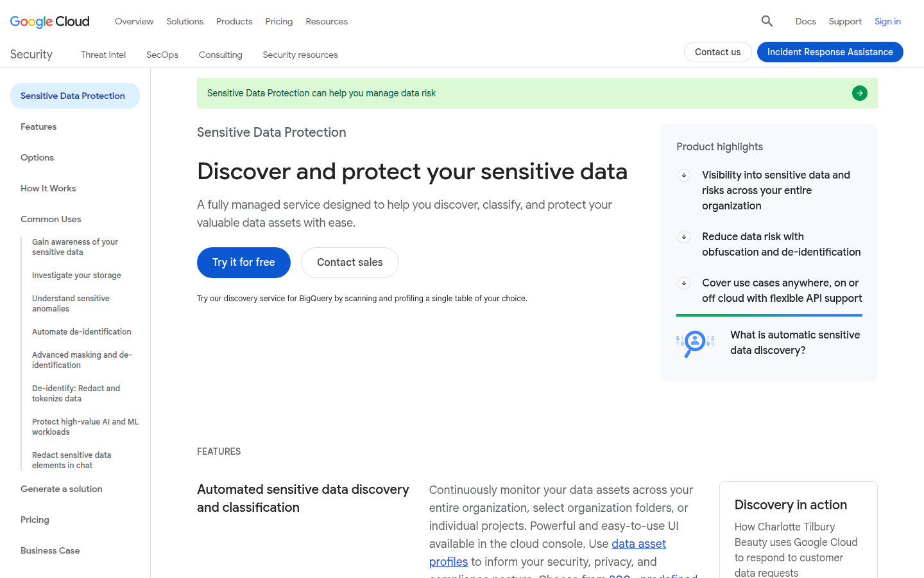Jump to Generate a solution in sidebar
The height and width of the screenshot is (578, 924).
tap(62, 489)
